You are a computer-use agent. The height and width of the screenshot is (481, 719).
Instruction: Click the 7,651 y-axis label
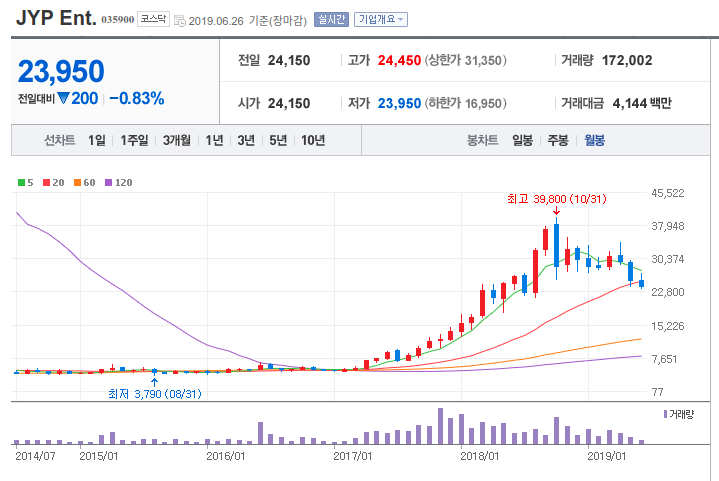point(664,359)
